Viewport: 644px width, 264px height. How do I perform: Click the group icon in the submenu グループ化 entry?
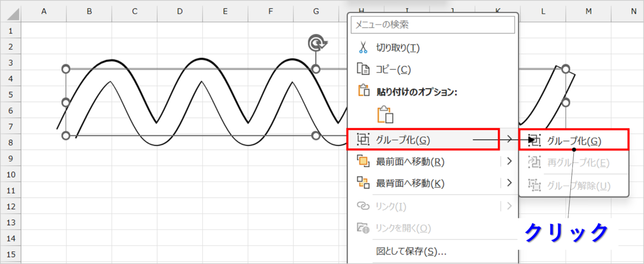534,140
